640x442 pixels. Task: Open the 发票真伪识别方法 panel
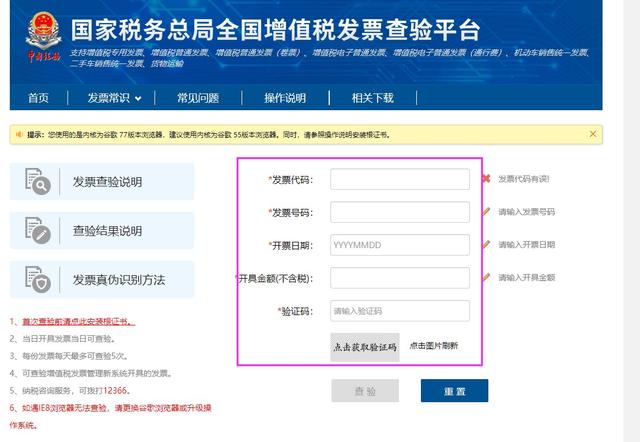tap(102, 280)
